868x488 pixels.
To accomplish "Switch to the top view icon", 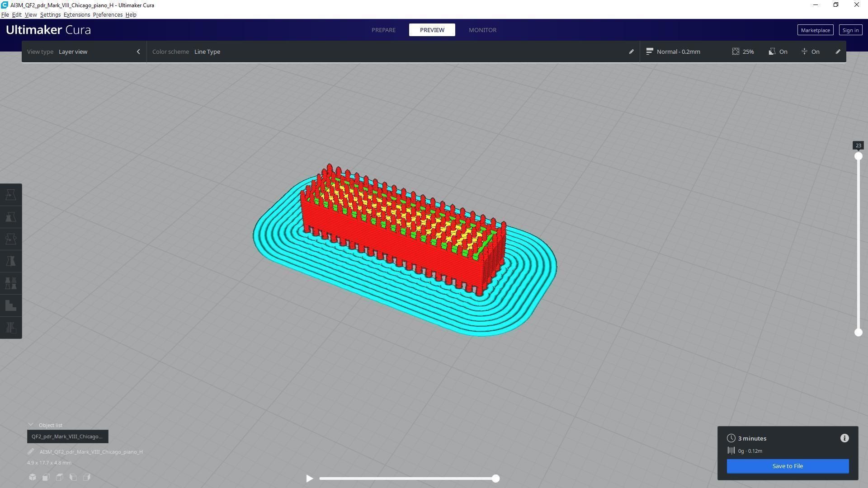I will point(60,477).
